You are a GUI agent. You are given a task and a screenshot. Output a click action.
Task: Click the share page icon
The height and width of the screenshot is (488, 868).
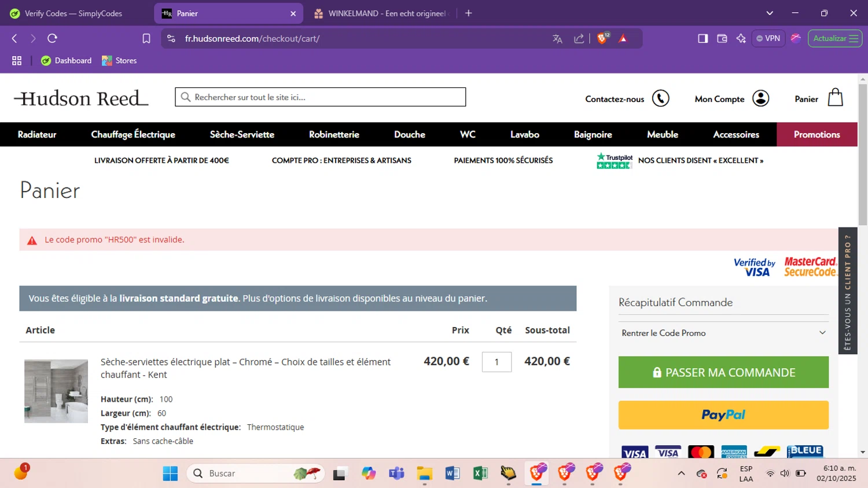point(579,39)
